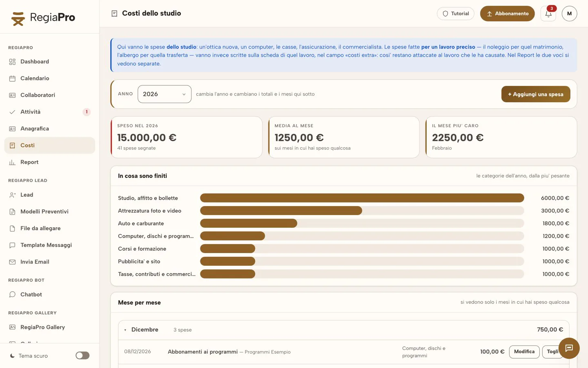The height and width of the screenshot is (368, 588).
Task: Click Studio, affitto e bollette bar
Action: pos(362,198)
